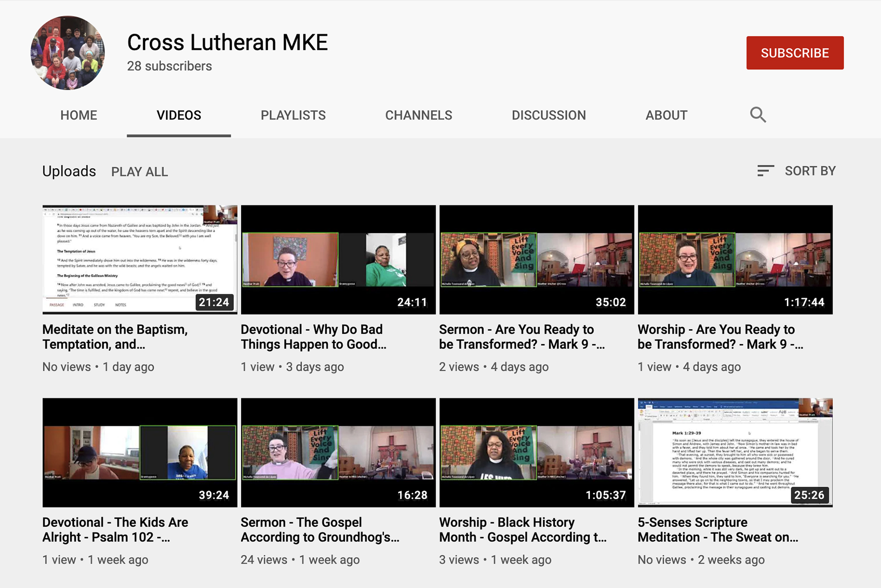
Task: Click title 'Devotional - Why Do Bad Things Happen to Good…'
Action: 313,337
